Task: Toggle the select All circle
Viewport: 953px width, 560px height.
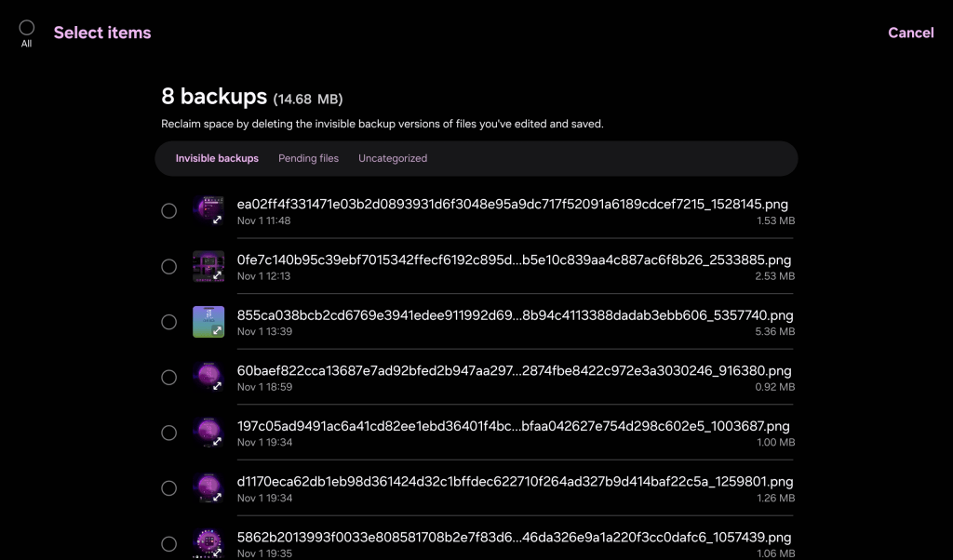Action: coord(26,28)
